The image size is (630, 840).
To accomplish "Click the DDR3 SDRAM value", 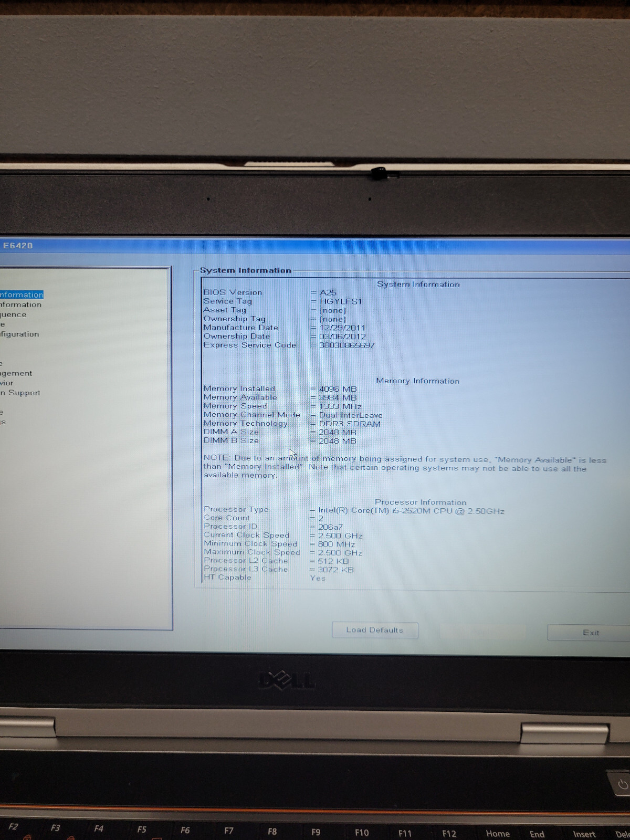I will coord(350,424).
